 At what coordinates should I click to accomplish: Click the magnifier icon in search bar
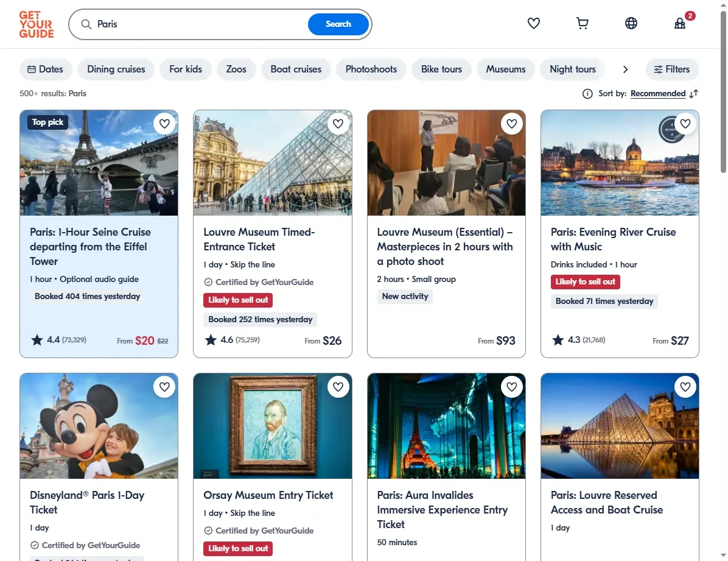(x=86, y=24)
